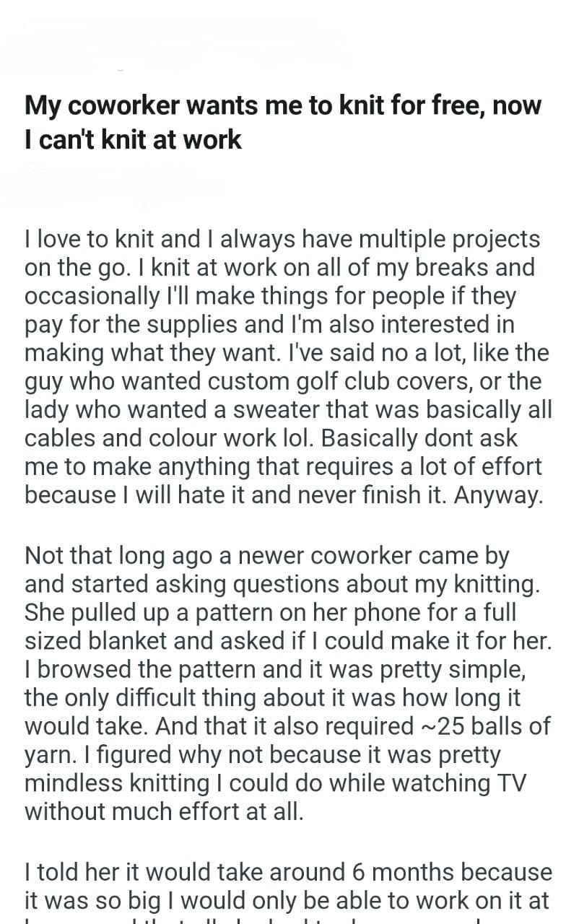Click the post title about knitting for free

(282, 105)
